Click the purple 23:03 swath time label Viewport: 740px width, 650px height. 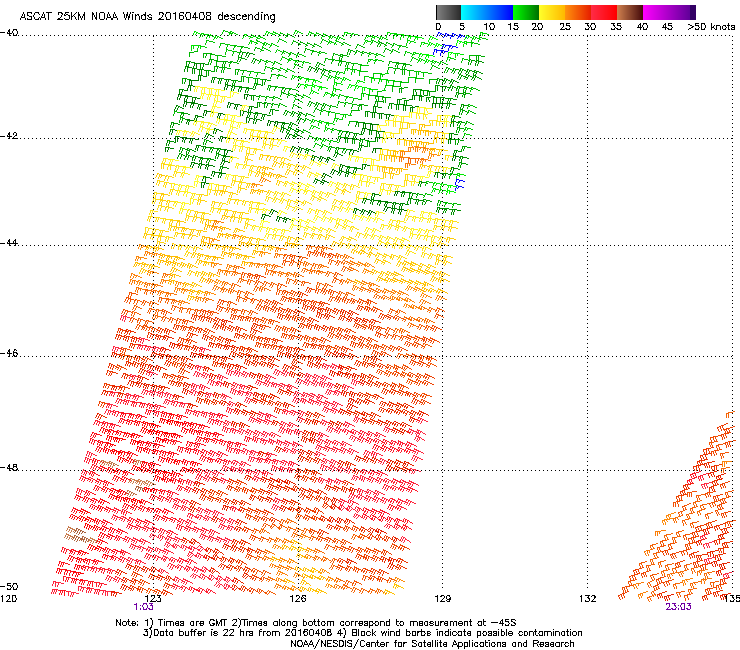[678, 607]
